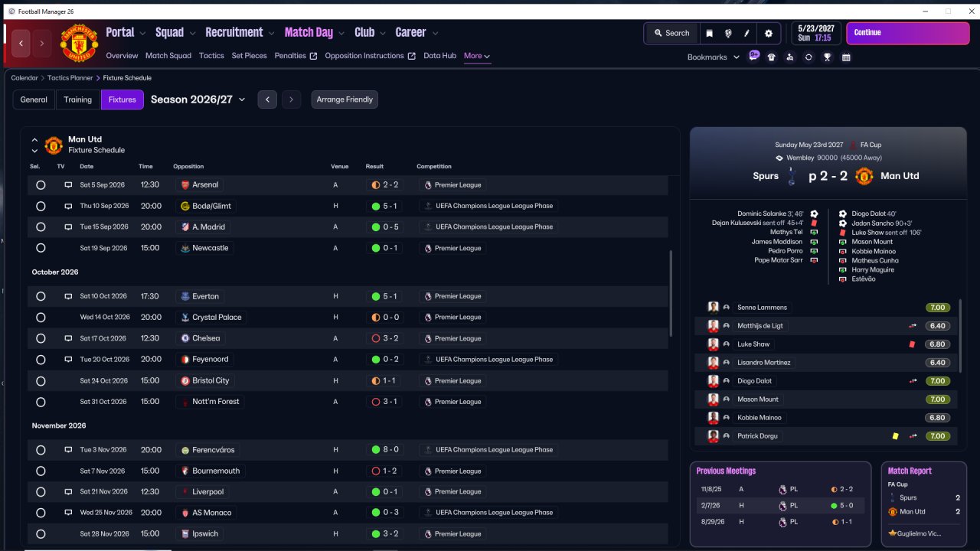Screen dimensions: 980x551
Task: Open Senne Lammens player portrait icon
Action: coord(714,308)
